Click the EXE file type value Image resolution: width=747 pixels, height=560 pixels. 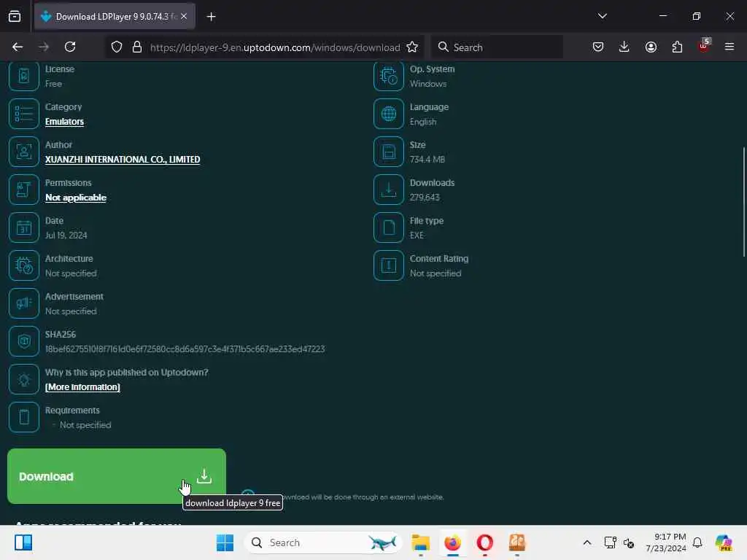417,236
